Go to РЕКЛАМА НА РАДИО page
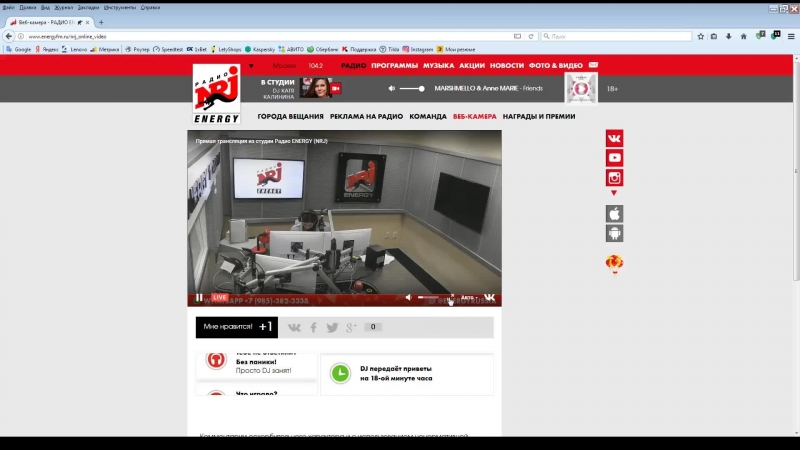 366,116
